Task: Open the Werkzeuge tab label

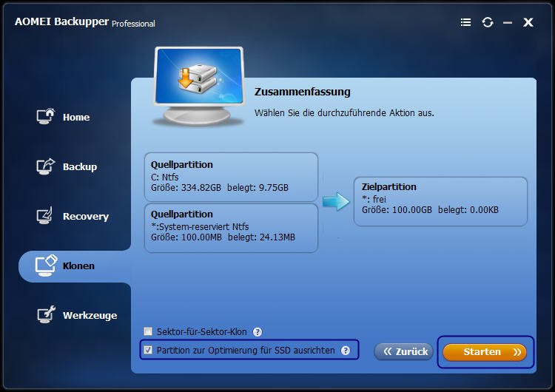Action: click(90, 315)
